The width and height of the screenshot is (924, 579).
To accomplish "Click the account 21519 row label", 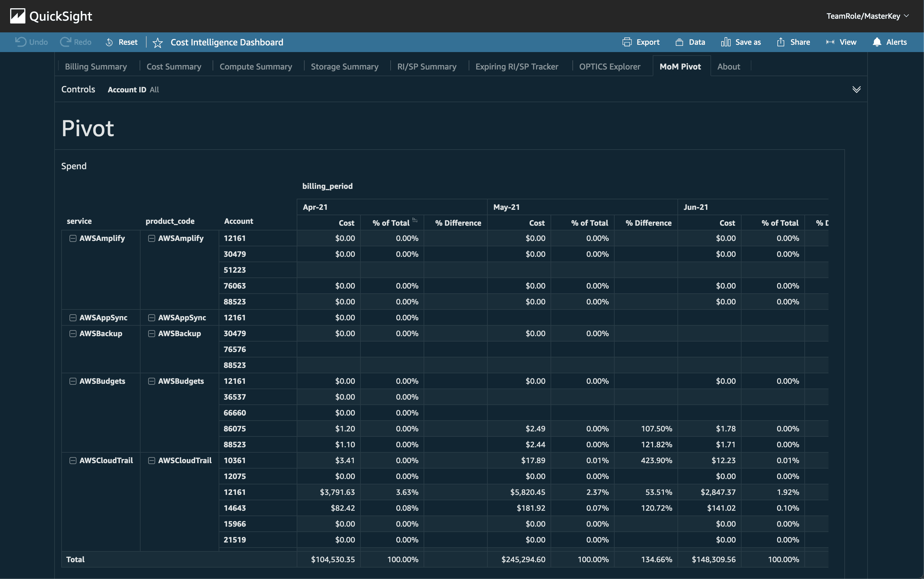I will (x=234, y=540).
